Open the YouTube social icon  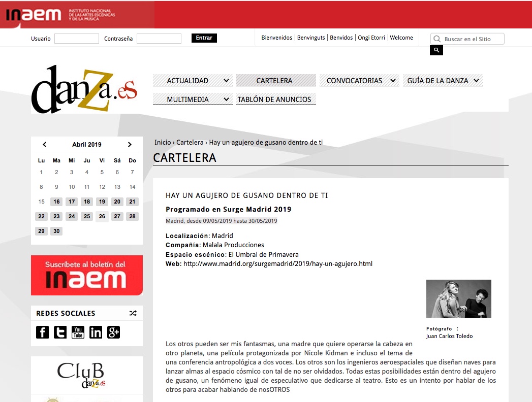coord(78,332)
